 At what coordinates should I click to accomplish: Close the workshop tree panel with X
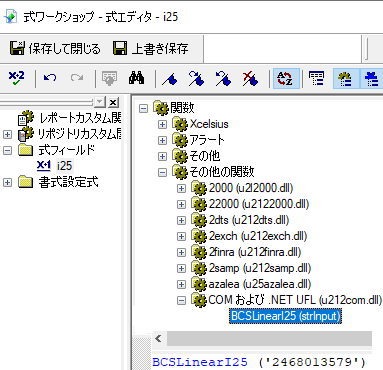(x=114, y=102)
